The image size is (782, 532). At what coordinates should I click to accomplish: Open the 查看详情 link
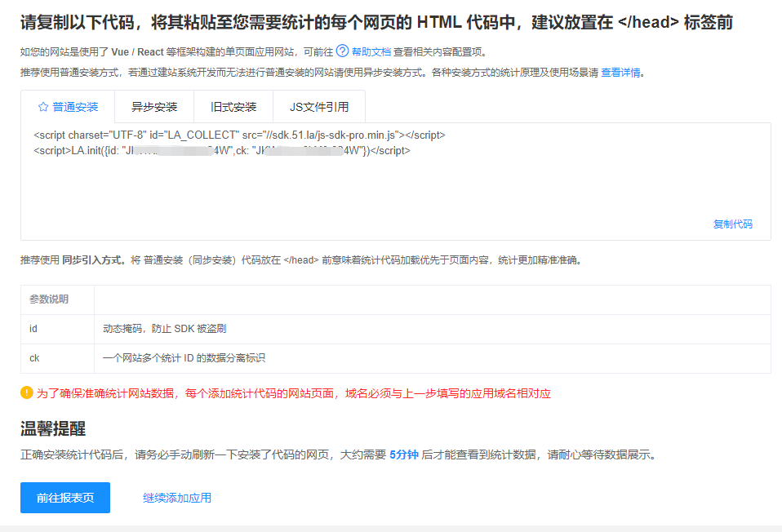[x=620, y=73]
